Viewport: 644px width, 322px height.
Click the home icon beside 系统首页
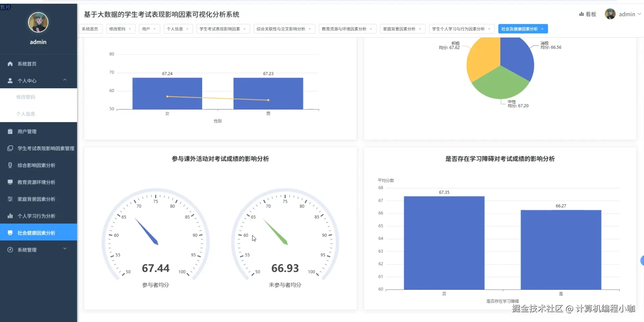(x=9, y=64)
